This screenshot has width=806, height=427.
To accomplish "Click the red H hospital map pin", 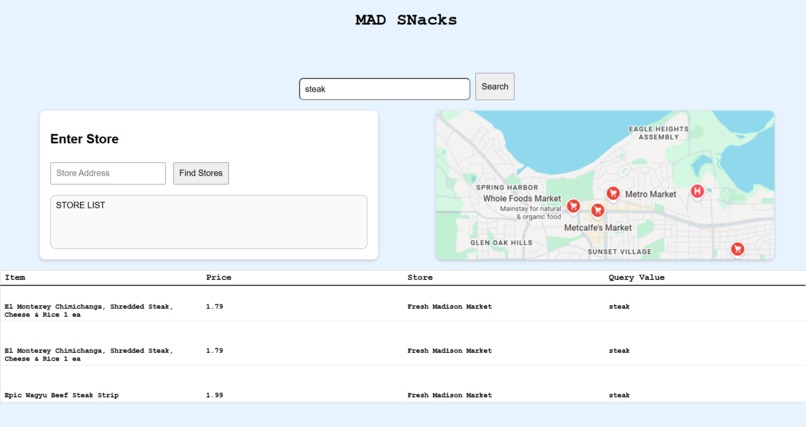I will tap(697, 192).
